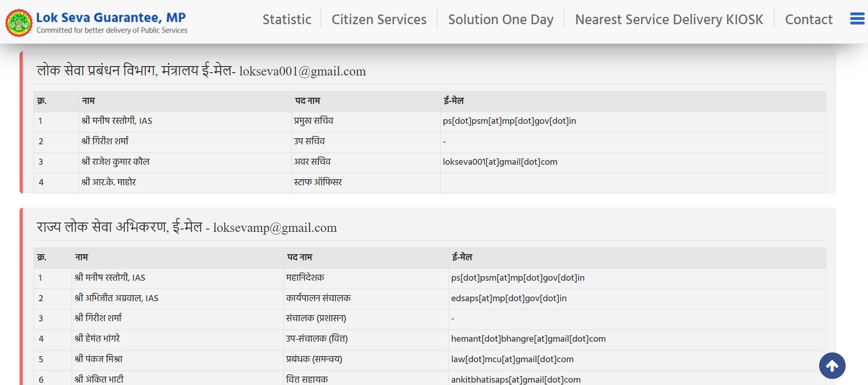Click designation स्टाफ ऑफिसर cell
Viewport: 868px width, 385px height.
[318, 182]
